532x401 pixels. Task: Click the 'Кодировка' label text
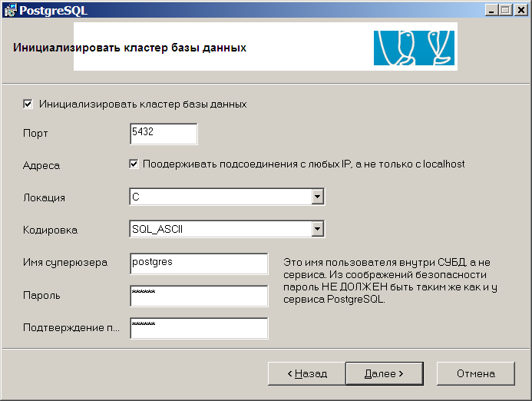[50, 230]
